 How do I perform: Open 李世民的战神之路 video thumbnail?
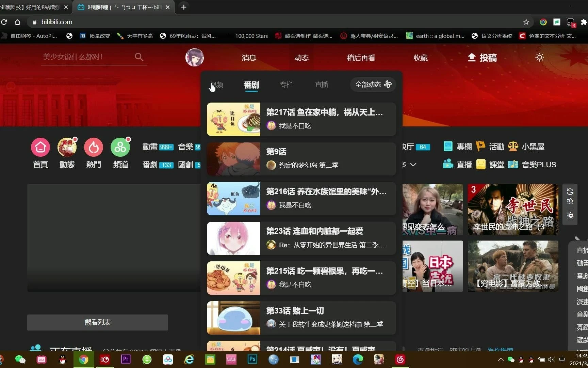(513, 210)
